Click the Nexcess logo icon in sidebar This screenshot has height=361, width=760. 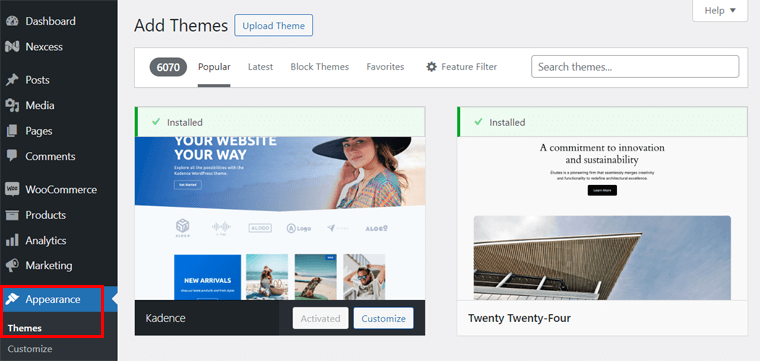pos(12,47)
